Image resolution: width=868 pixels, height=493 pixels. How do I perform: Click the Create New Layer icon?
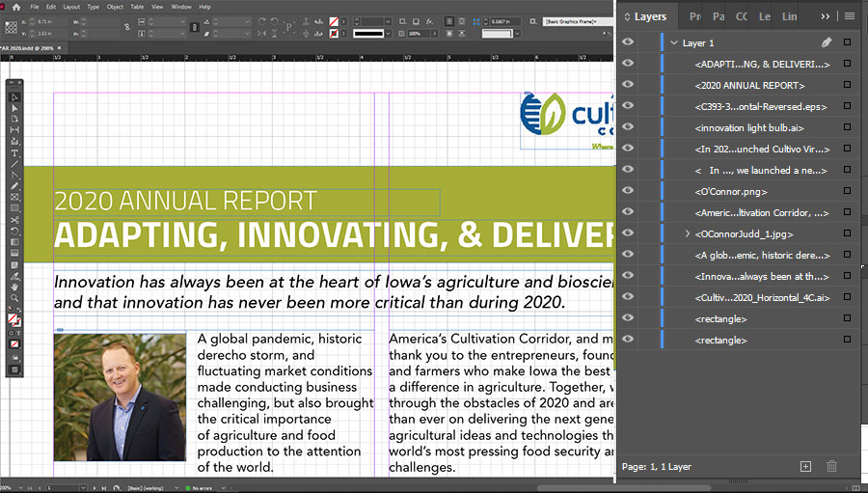(806, 467)
